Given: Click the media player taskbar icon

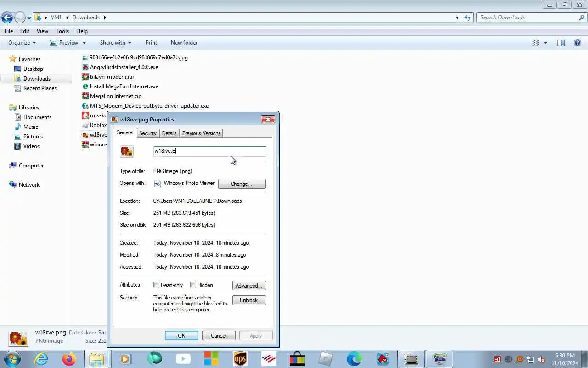Looking at the screenshot, I should coord(125,359).
